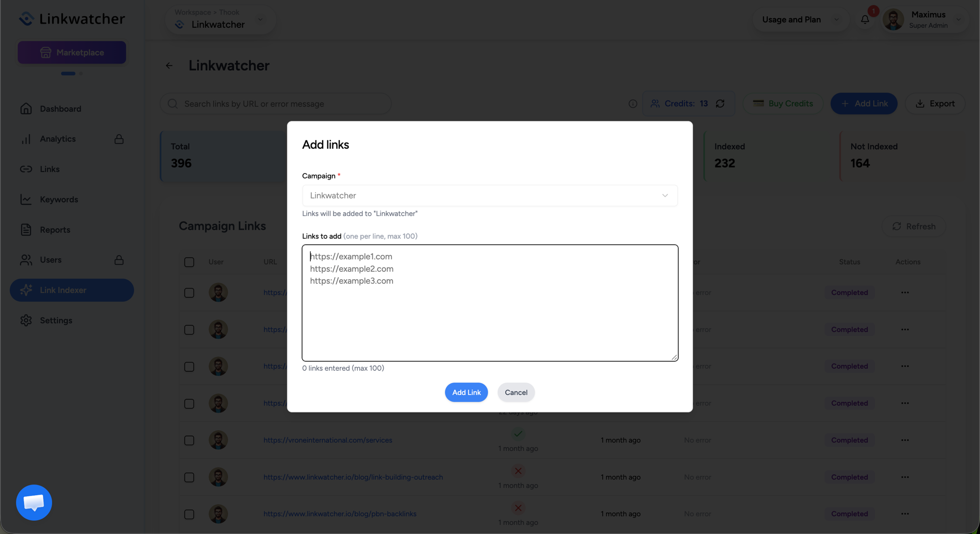Click the Export button

(x=935, y=104)
